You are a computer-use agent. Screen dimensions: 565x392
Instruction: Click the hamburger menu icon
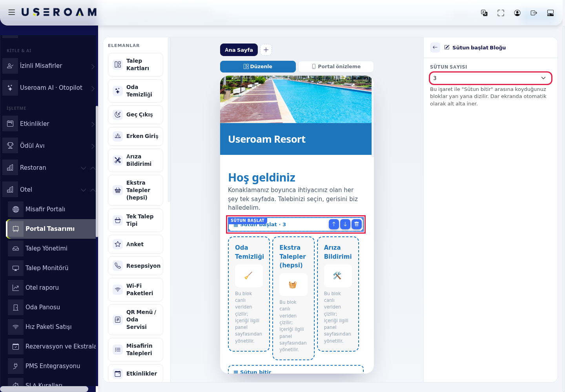coord(12,12)
